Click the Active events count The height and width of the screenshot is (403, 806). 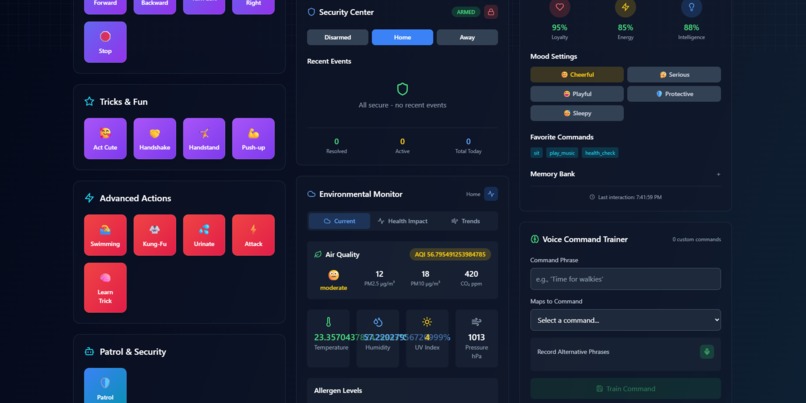click(402, 141)
